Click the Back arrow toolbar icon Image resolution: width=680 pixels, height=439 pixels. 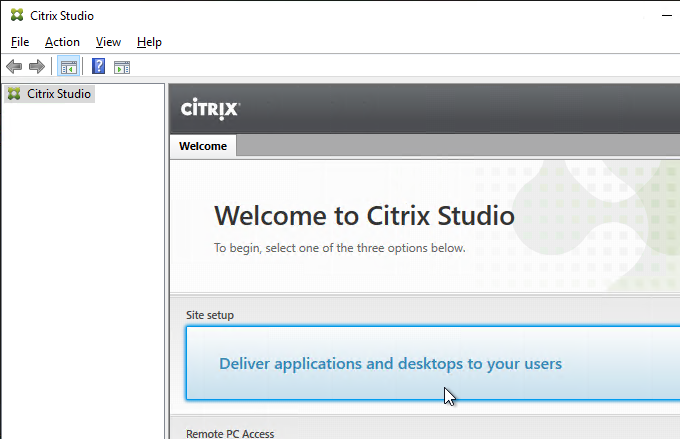click(14, 67)
